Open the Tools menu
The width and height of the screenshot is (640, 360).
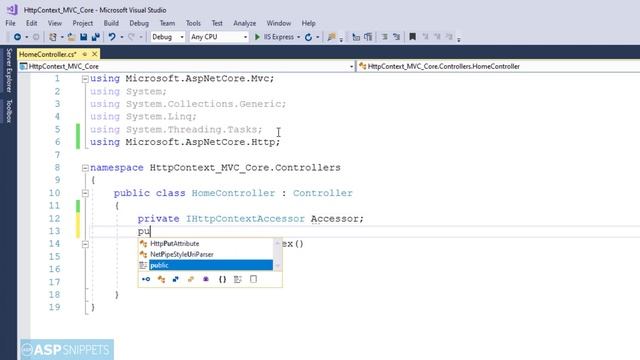[x=193, y=23]
